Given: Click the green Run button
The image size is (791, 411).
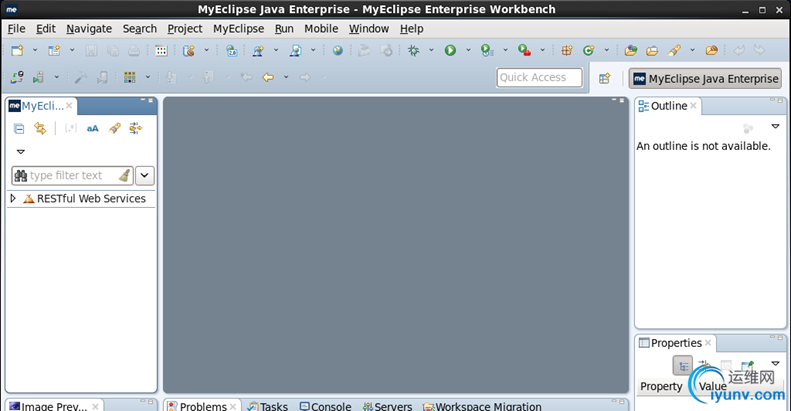Looking at the screenshot, I should point(450,50).
